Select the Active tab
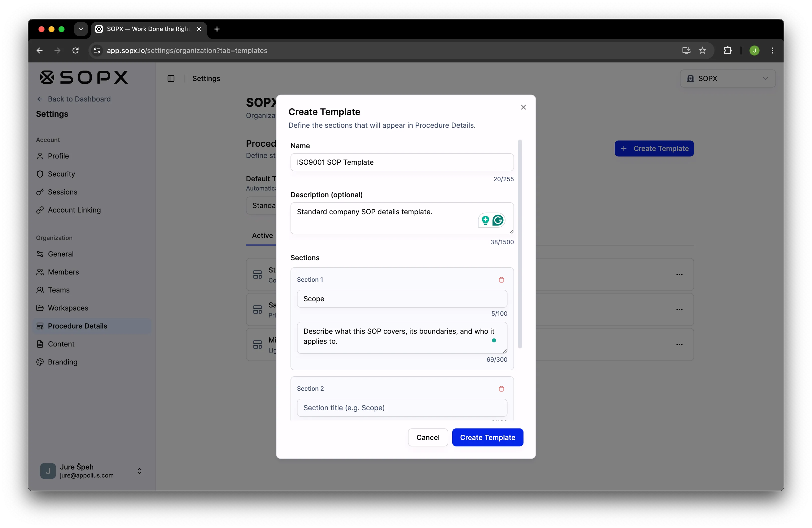This screenshot has width=812, height=528. [x=262, y=236]
